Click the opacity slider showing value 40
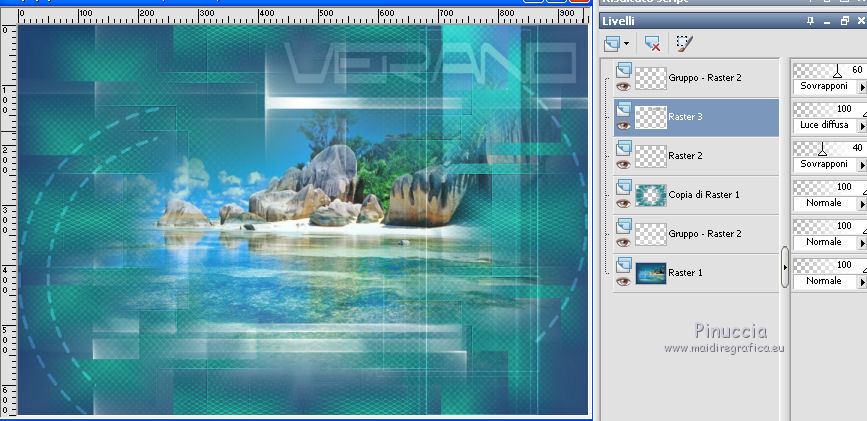The width and height of the screenshot is (867, 421). coord(829,148)
